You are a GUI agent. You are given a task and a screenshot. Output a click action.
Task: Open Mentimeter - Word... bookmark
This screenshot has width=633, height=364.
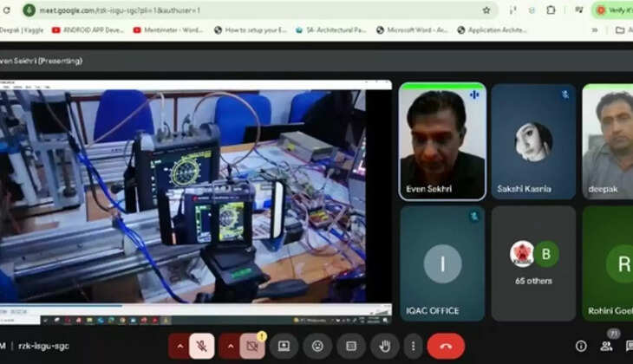click(x=168, y=29)
